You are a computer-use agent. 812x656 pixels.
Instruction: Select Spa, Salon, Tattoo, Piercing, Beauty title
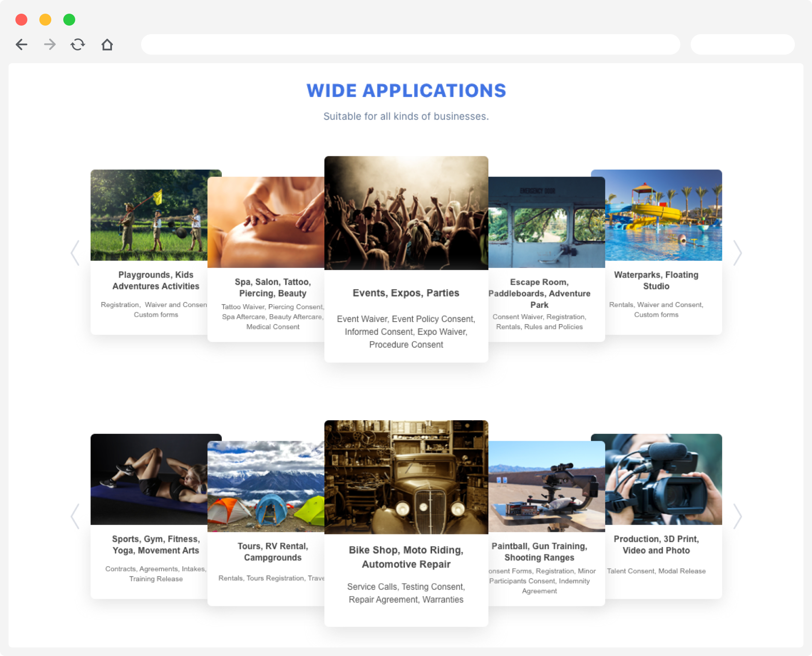click(x=273, y=287)
